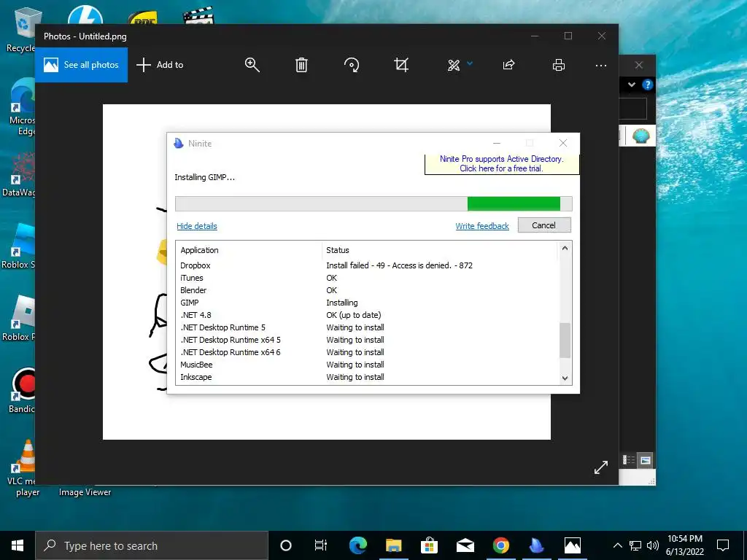Open Google Chrome from the taskbar

point(500,545)
